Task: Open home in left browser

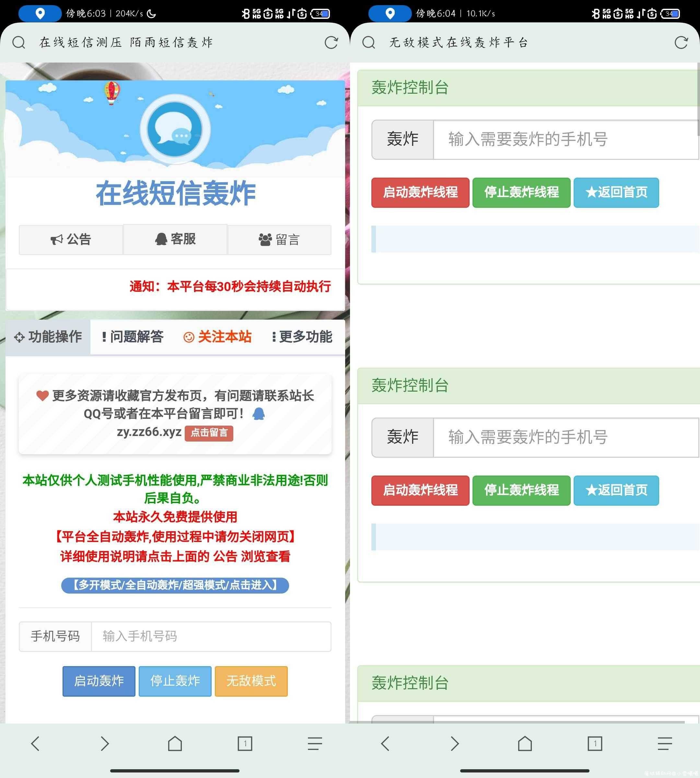Action: click(x=175, y=744)
